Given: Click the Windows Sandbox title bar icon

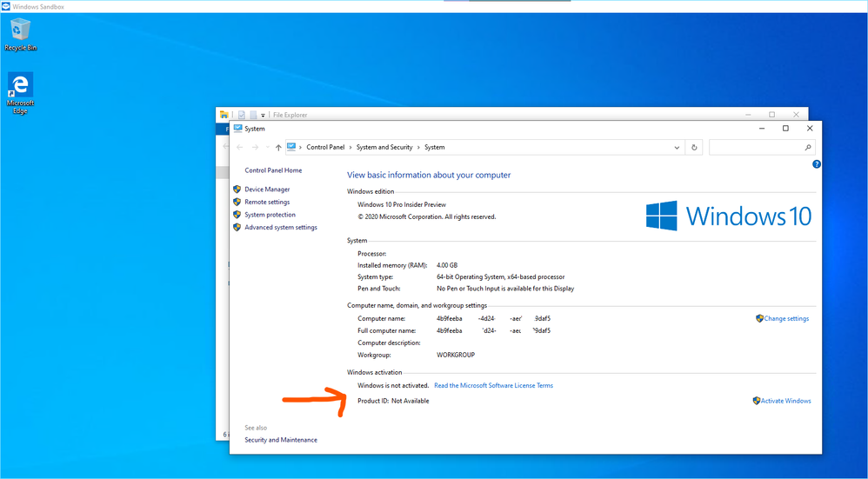Looking at the screenshot, I should point(6,7).
